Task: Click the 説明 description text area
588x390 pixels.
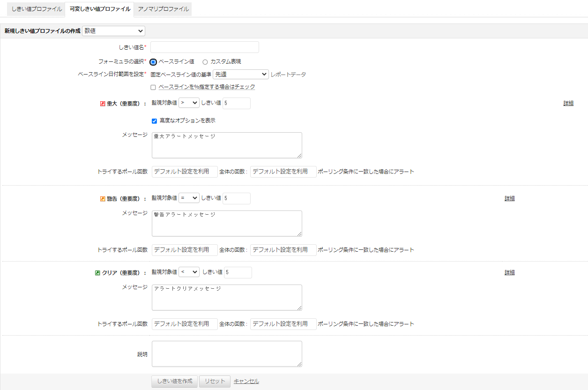Action: click(227, 354)
